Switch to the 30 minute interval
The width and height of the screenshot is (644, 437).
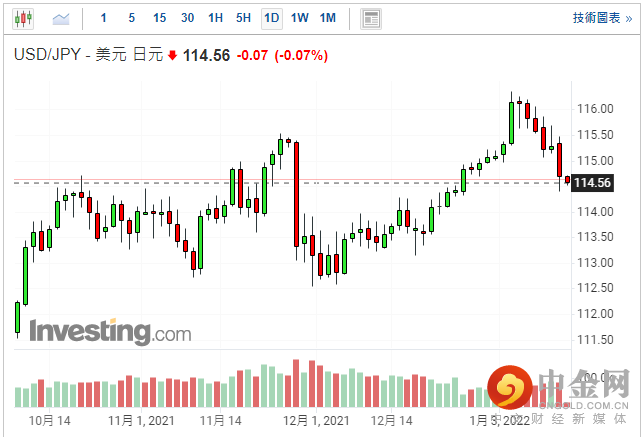click(x=187, y=18)
